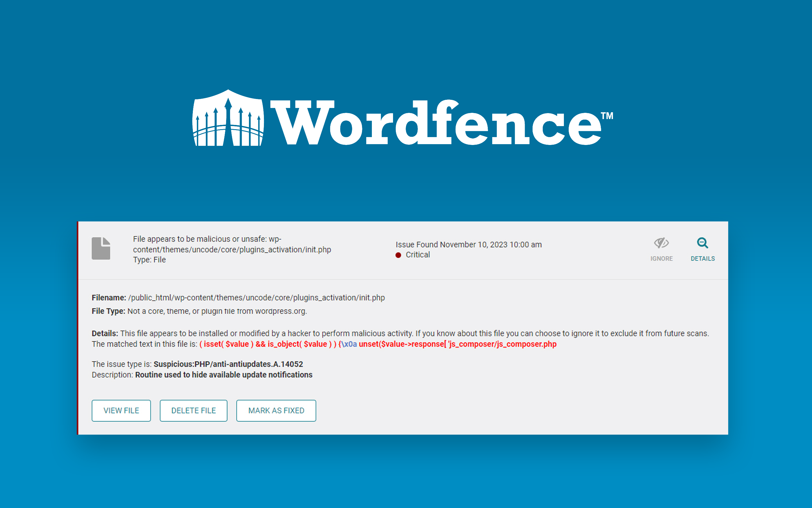Click the 'Type: File' text
The height and width of the screenshot is (508, 812).
click(149, 260)
